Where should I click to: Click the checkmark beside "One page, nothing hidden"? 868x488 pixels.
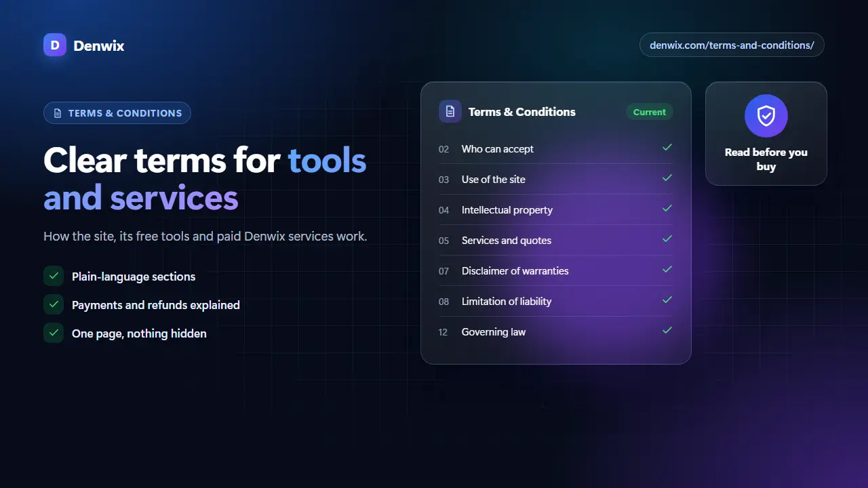pyautogui.click(x=54, y=333)
